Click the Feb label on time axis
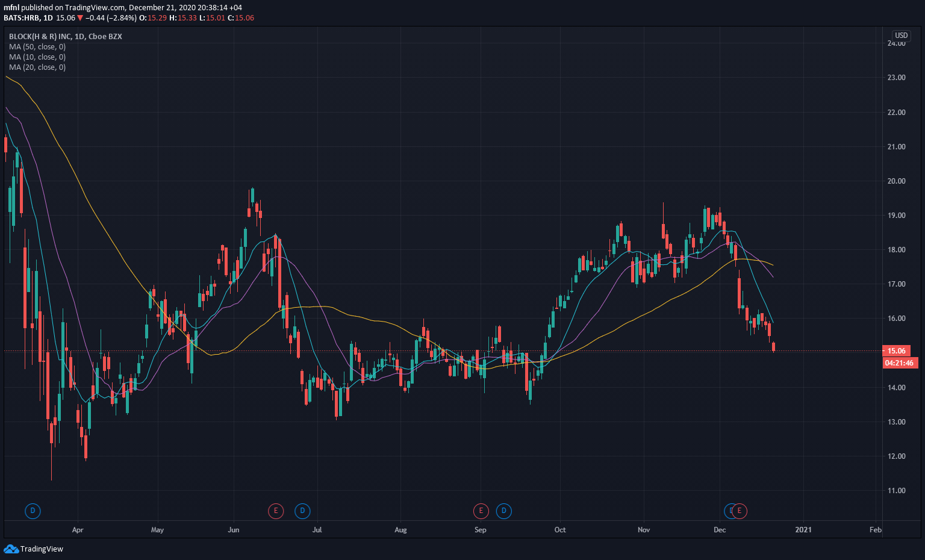The height and width of the screenshot is (560, 925). [x=876, y=530]
